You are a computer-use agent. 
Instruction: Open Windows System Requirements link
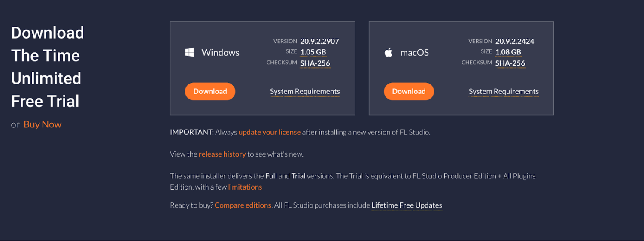(305, 92)
